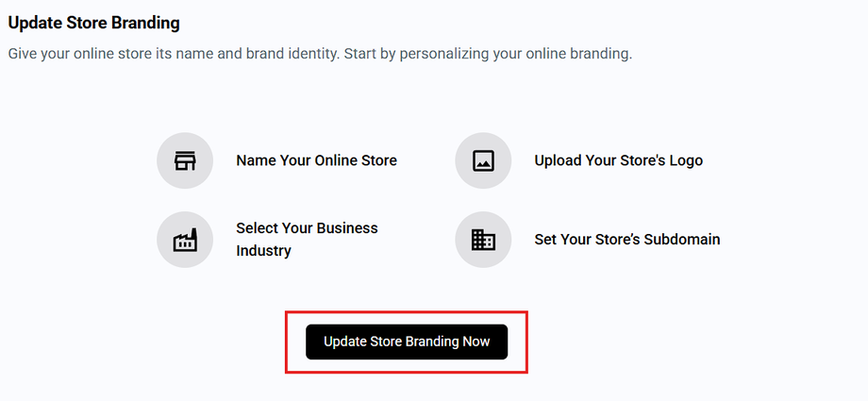Click the description text about brand identity

click(x=189, y=54)
